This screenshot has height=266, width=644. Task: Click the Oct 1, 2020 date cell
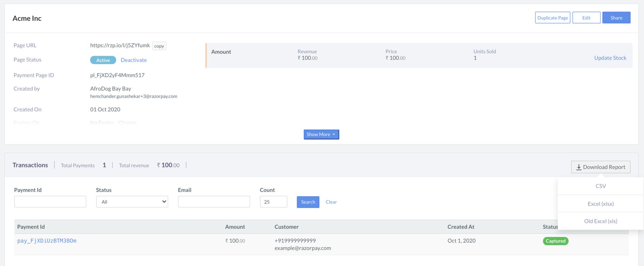pos(462,241)
